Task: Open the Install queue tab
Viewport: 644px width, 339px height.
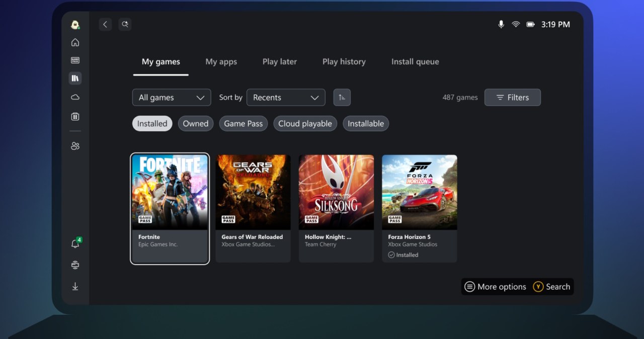Action: click(415, 61)
